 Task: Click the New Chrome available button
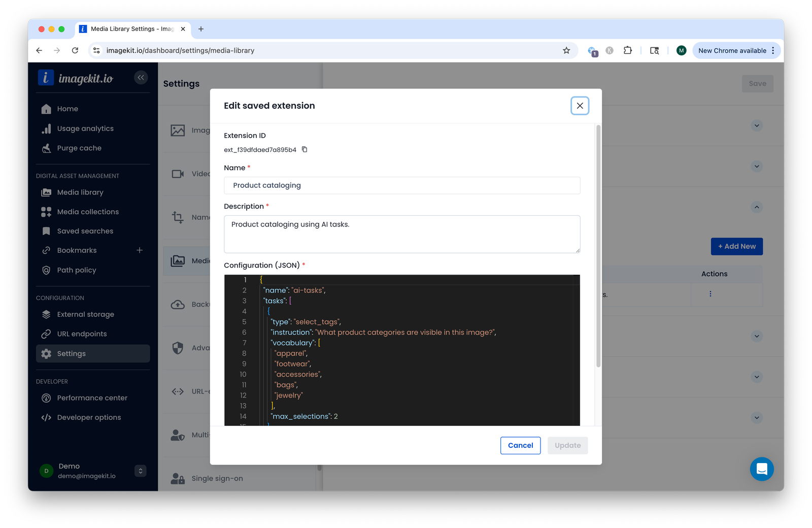[x=736, y=50]
